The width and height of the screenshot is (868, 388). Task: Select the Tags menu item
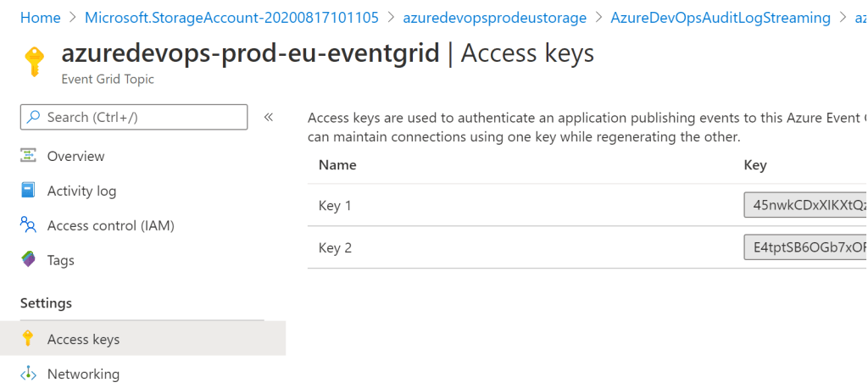61,260
